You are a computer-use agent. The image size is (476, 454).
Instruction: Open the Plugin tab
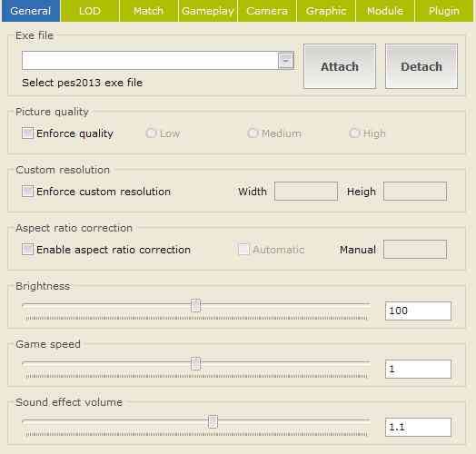tap(444, 11)
